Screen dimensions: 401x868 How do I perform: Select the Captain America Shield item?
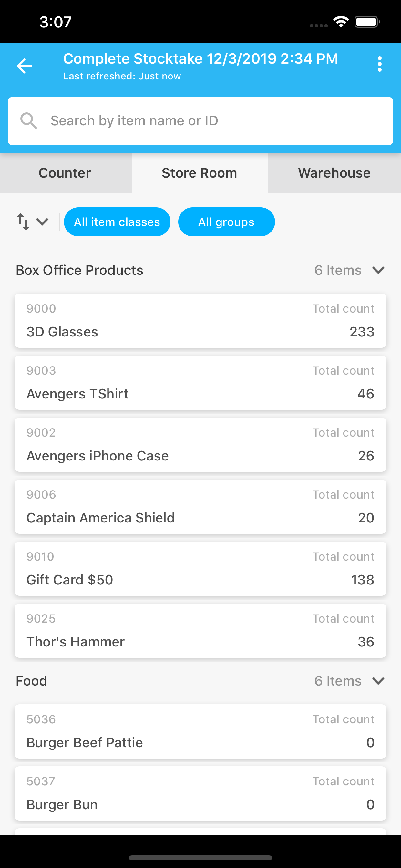(x=200, y=506)
